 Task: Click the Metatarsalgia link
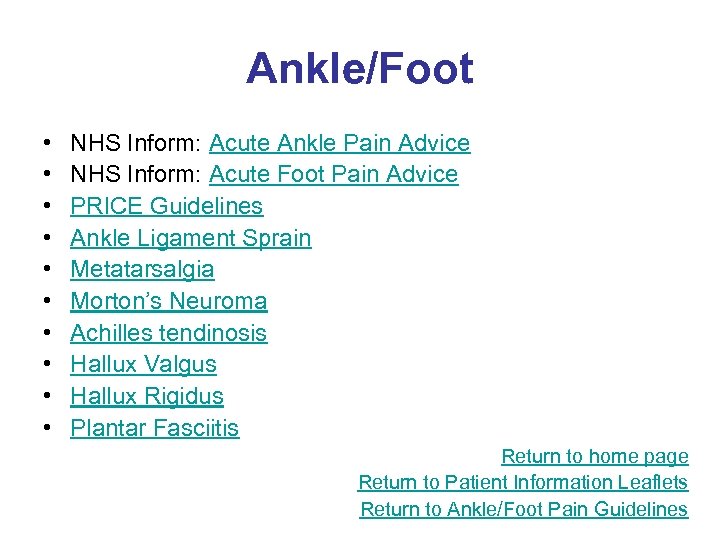point(142,270)
